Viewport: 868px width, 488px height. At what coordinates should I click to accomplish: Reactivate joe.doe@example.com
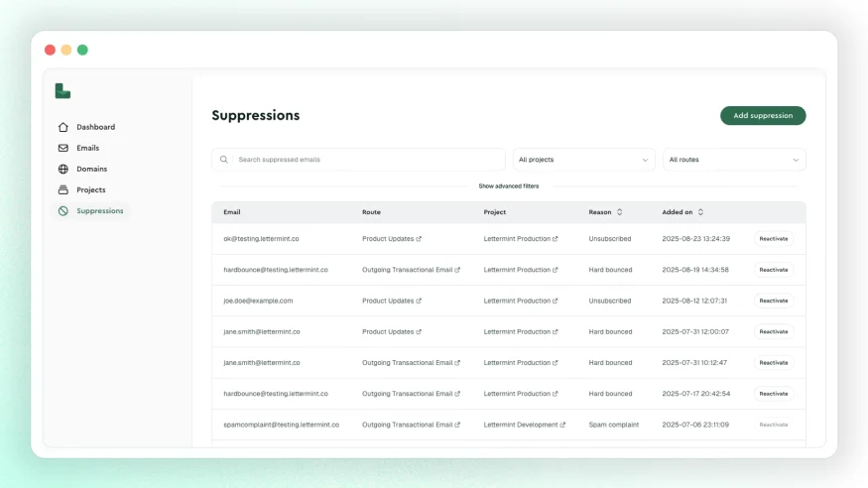point(774,301)
